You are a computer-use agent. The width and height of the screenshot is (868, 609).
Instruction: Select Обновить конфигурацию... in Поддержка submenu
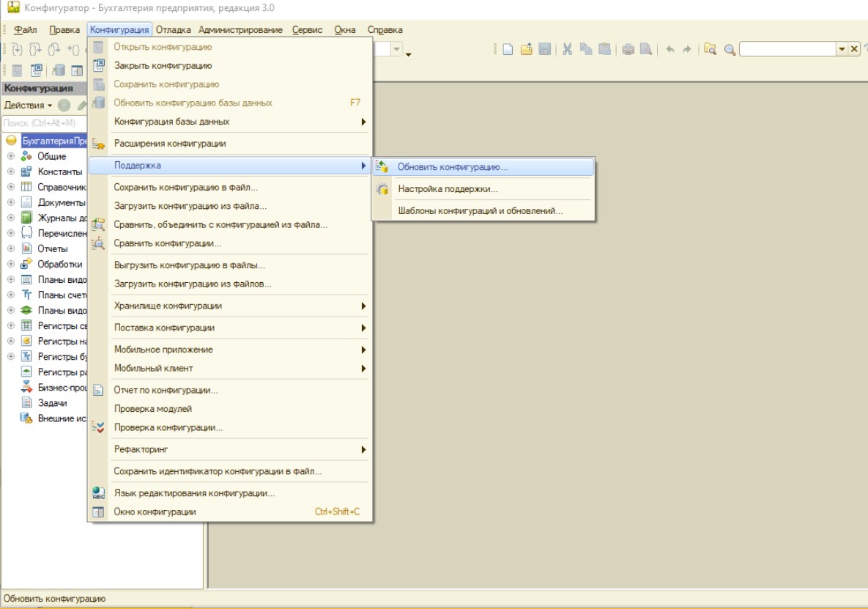[483, 166]
